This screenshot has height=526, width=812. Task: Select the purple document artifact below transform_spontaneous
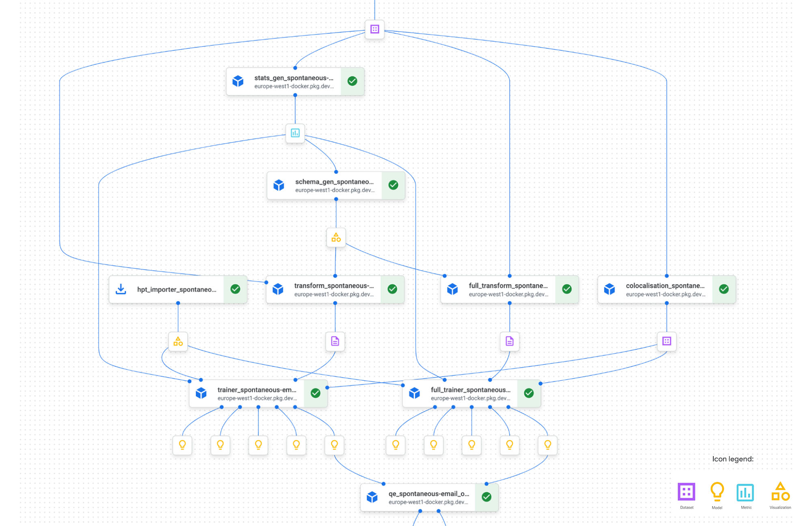pos(335,341)
